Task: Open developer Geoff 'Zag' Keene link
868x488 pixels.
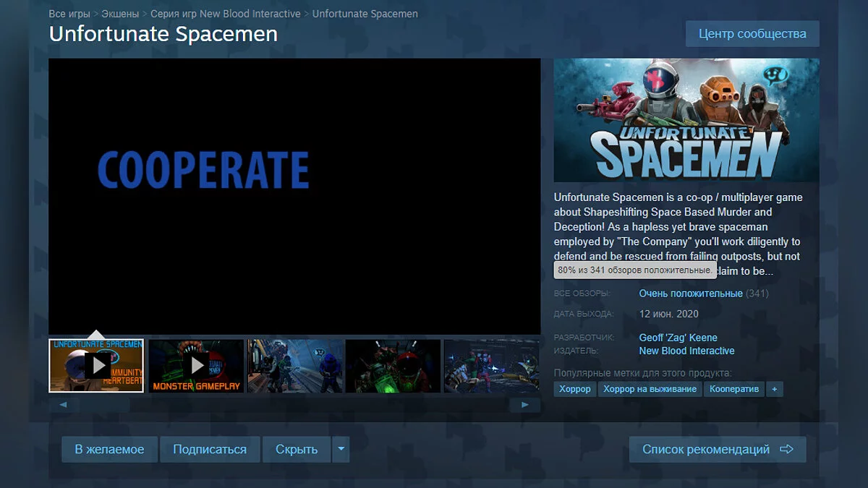Action: [x=678, y=338]
